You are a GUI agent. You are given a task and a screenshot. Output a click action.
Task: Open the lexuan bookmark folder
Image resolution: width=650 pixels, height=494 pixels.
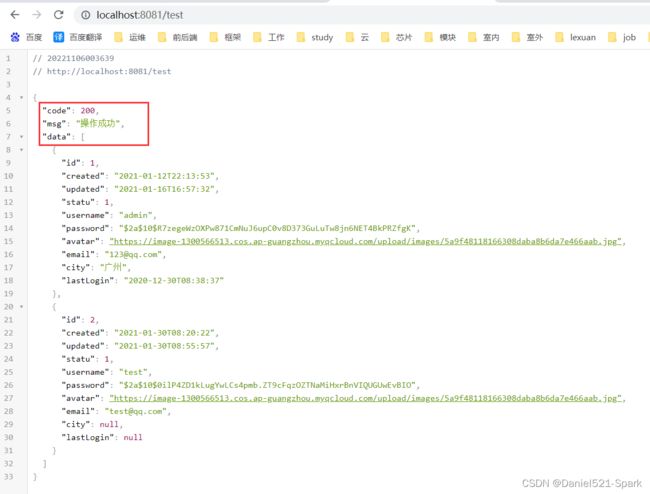[x=576, y=37]
